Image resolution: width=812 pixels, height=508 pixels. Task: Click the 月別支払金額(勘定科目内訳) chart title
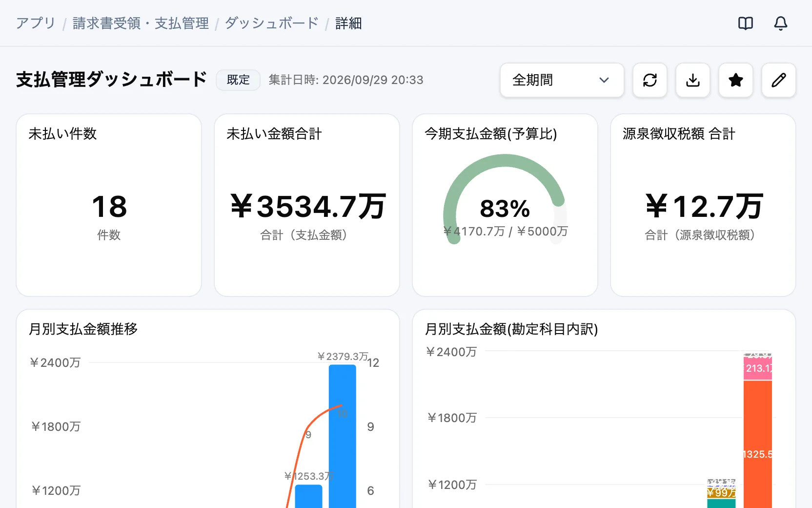pos(511,329)
